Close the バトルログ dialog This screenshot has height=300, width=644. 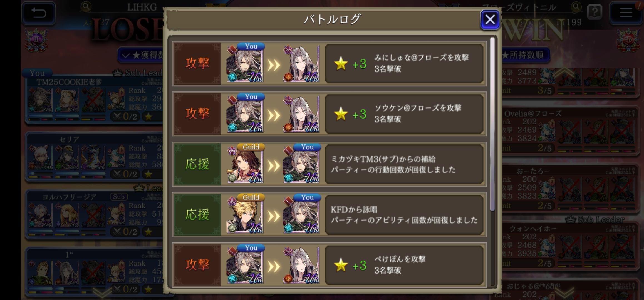[x=490, y=19]
